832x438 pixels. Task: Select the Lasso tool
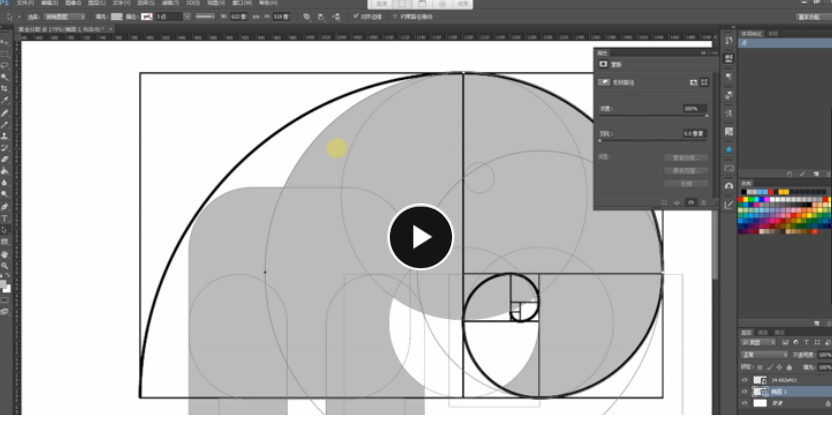click(x=5, y=65)
